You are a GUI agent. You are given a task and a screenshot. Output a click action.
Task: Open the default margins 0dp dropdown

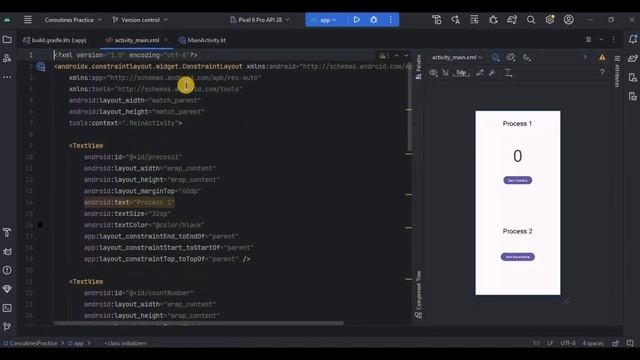tap(461, 73)
